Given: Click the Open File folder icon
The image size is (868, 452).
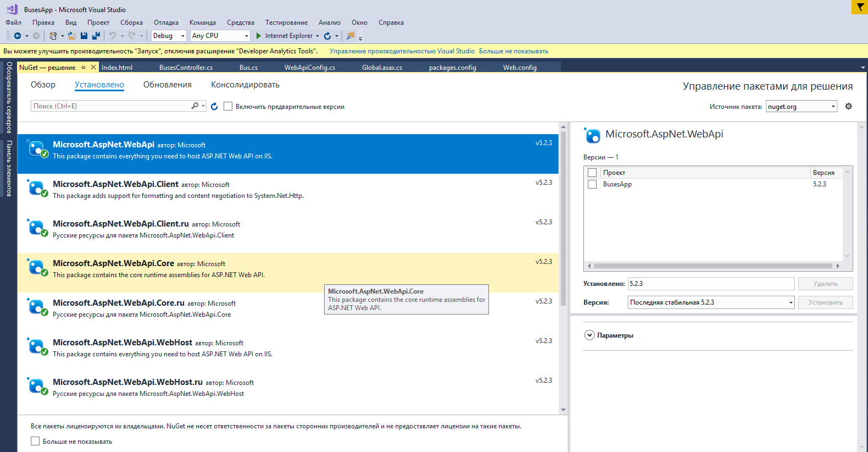Looking at the screenshot, I should [71, 36].
